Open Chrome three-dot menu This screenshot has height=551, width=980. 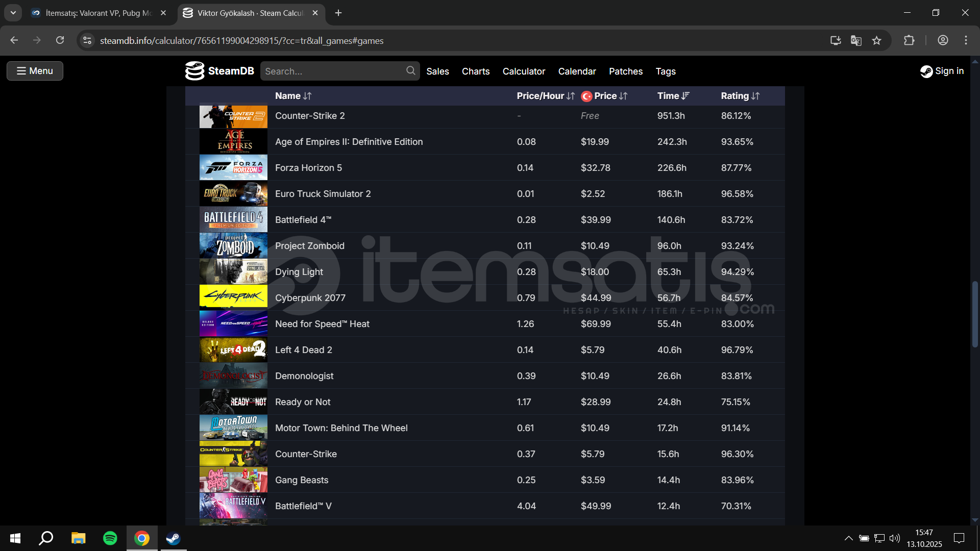(x=966, y=40)
